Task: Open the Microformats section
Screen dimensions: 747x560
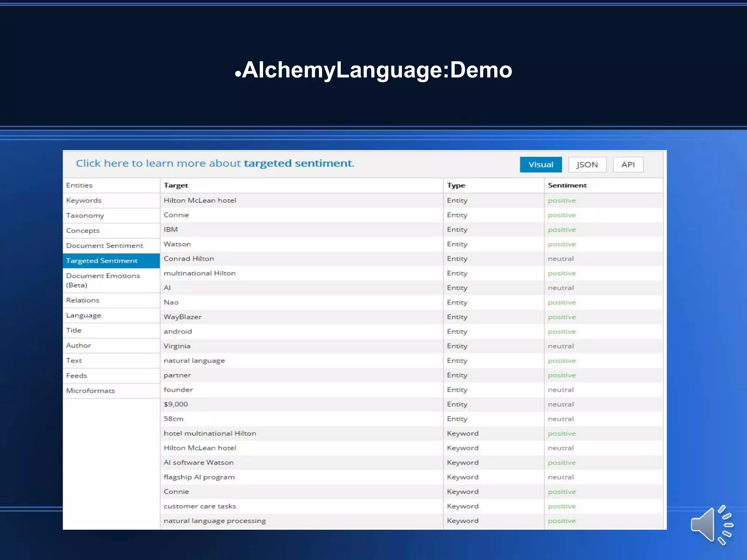Action: [x=90, y=390]
